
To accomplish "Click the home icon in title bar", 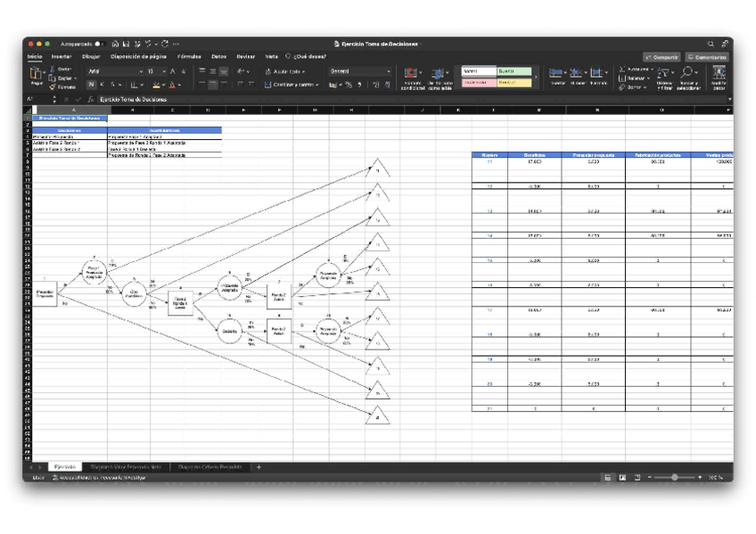I will coord(116,44).
